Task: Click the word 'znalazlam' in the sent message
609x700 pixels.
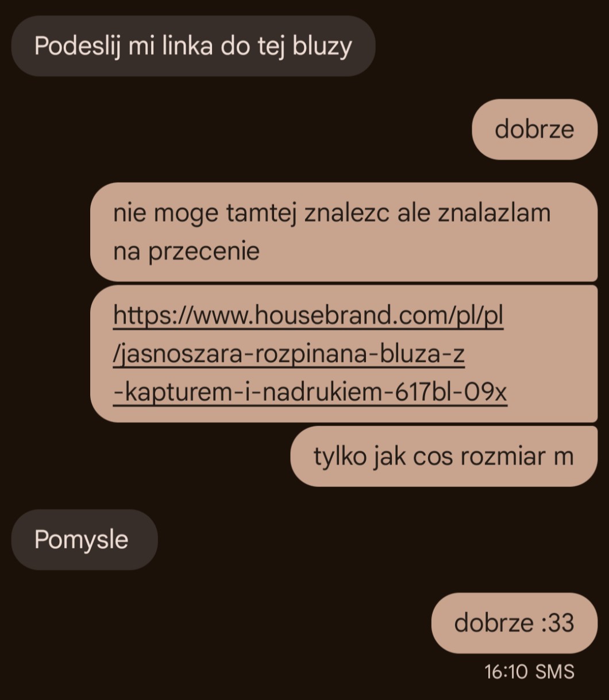Action: (x=495, y=213)
